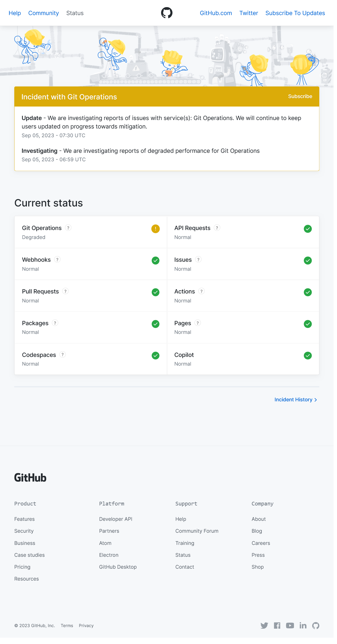Open the help tooltip for Codespaces
Screen dimensions: 337x644
click(63, 355)
